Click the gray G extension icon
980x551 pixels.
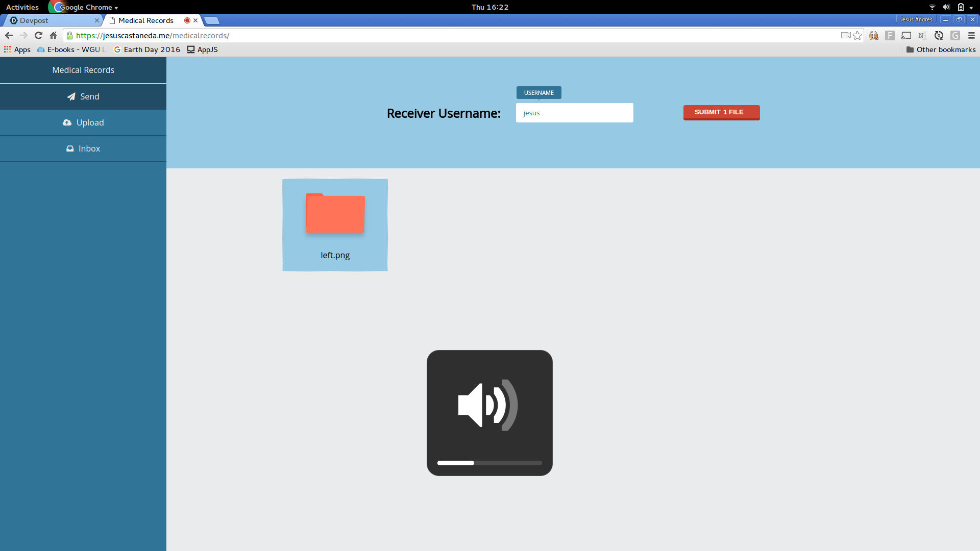[x=955, y=36]
